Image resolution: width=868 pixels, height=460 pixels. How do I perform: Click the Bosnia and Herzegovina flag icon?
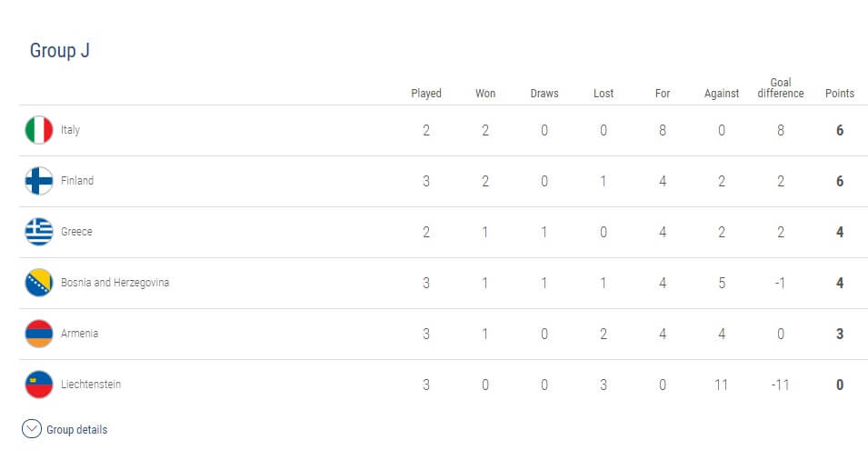pyautogui.click(x=39, y=283)
